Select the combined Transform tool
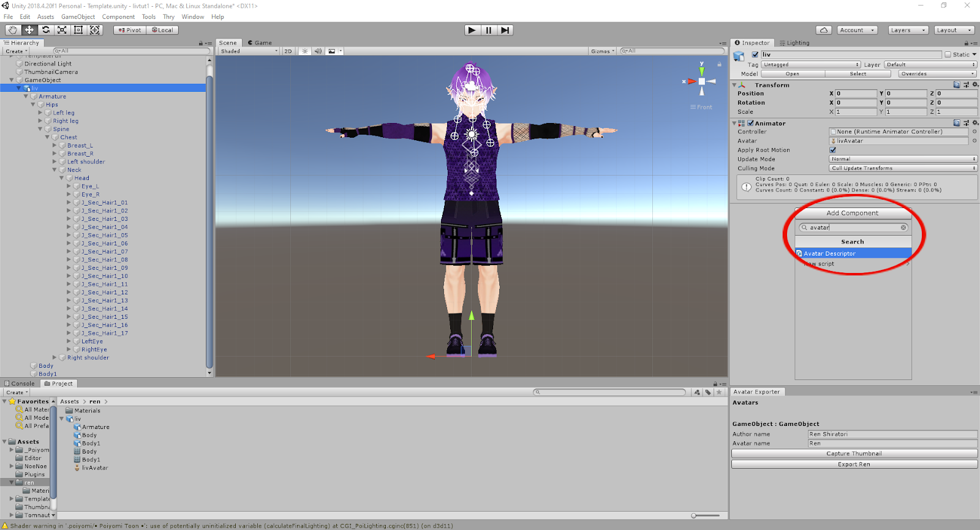Image resolution: width=980 pixels, height=530 pixels. pos(95,30)
